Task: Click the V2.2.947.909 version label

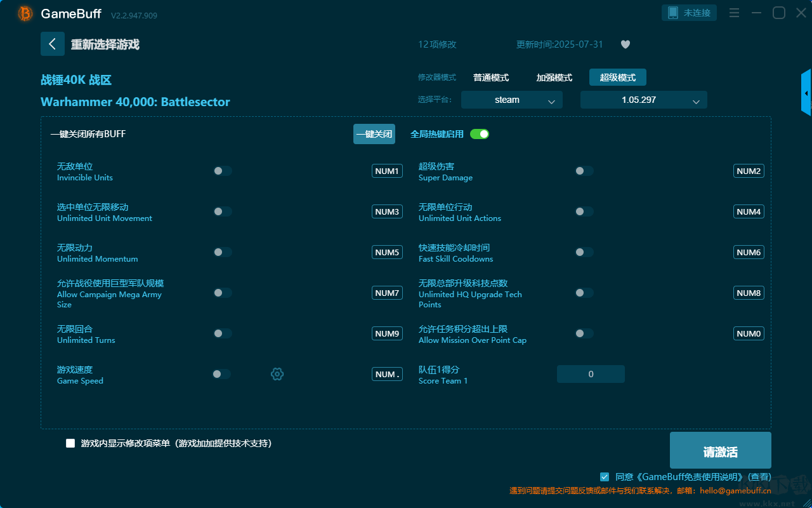Action: (134, 15)
